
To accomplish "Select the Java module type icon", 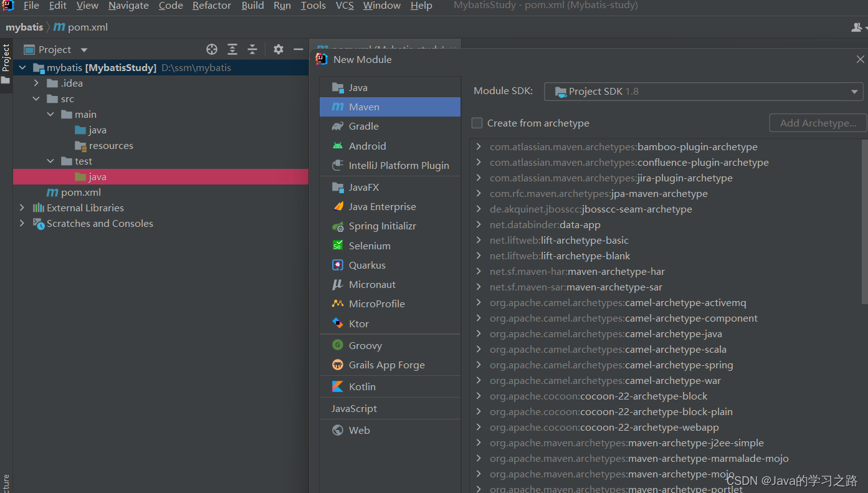I will click(338, 87).
